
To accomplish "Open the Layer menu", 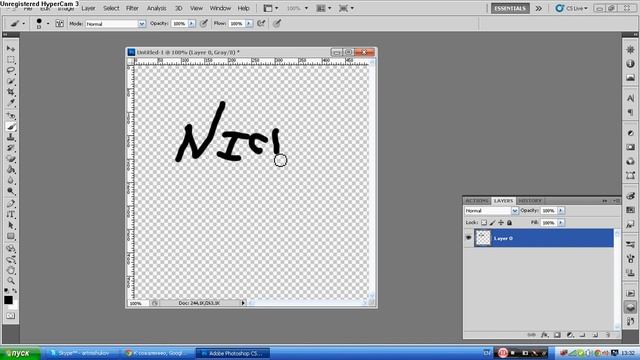I will click(x=88, y=8).
